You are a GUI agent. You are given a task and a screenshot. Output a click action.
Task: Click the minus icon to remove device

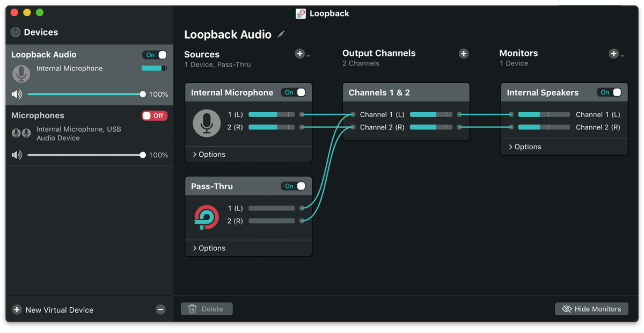pos(160,309)
